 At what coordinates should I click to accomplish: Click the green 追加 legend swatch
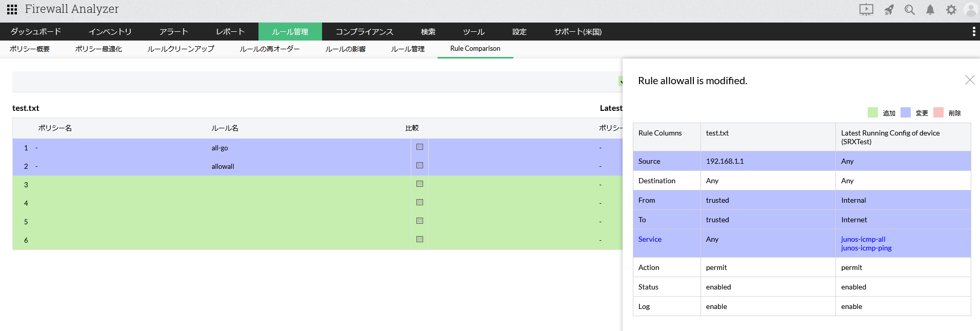pos(872,113)
